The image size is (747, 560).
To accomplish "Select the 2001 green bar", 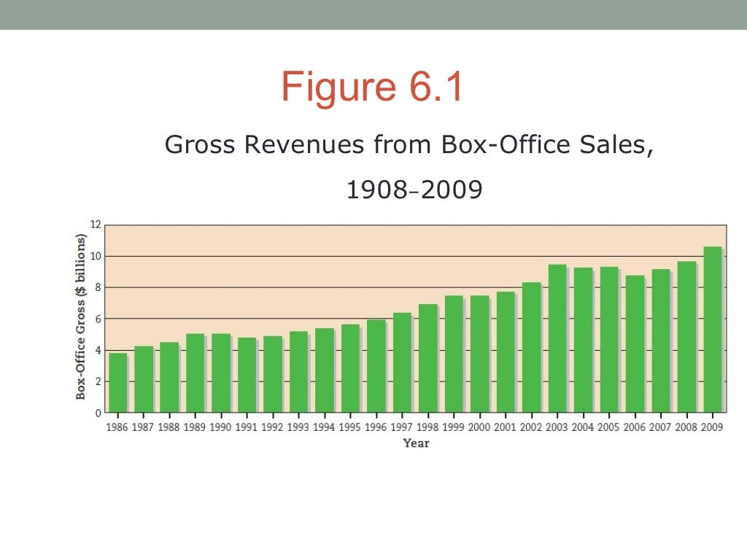I will point(506,352).
